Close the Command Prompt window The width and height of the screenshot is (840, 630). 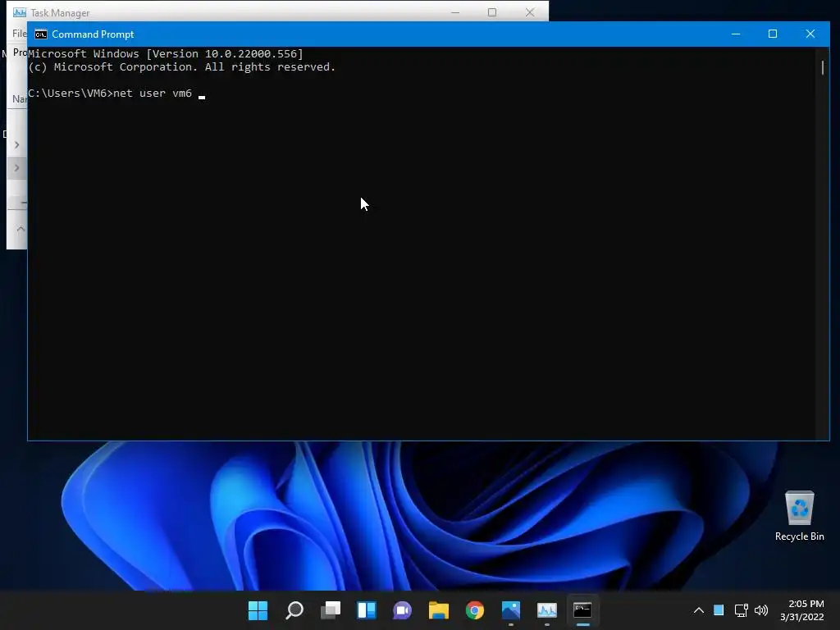(x=810, y=34)
